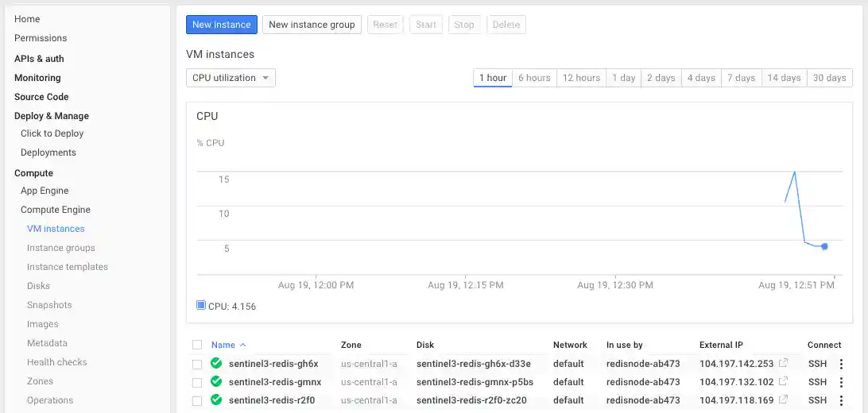The height and width of the screenshot is (413, 868).
Task: Click SSH connect for sentinel3-redis-gmnx
Action: pos(817,382)
